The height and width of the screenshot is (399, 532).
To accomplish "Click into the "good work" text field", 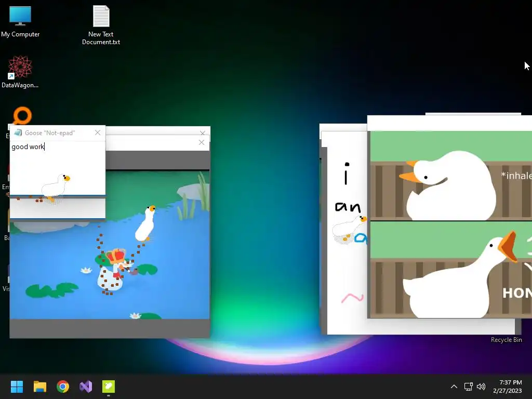I will point(57,168).
